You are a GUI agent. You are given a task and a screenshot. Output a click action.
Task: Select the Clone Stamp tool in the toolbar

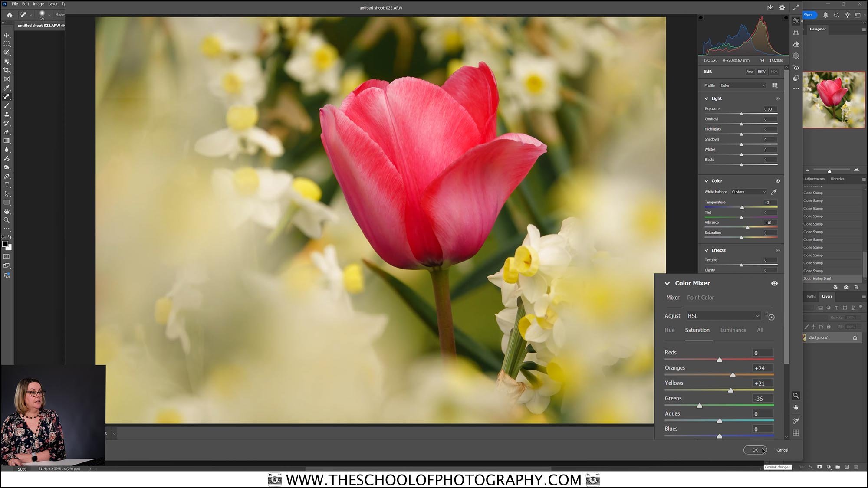[7, 115]
